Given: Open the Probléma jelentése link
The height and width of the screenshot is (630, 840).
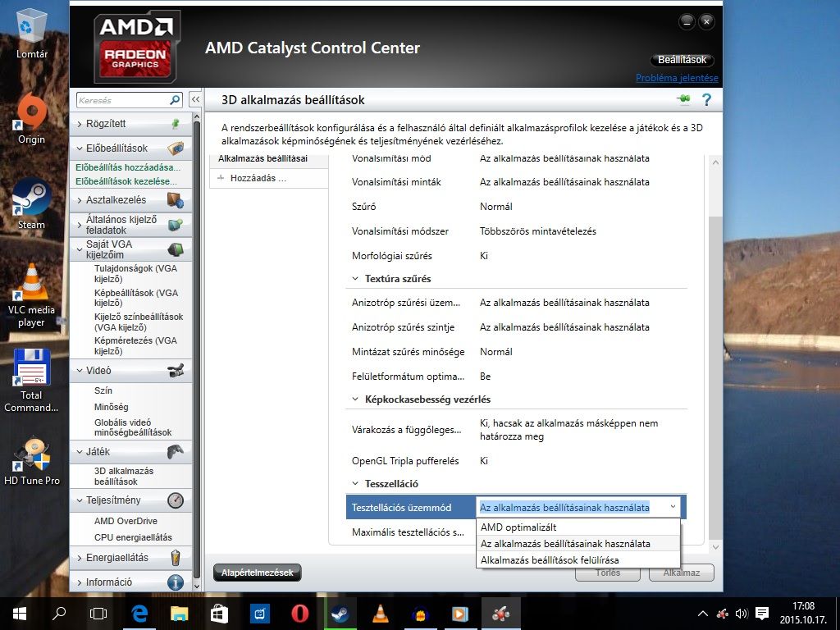Looking at the screenshot, I should 677,78.
